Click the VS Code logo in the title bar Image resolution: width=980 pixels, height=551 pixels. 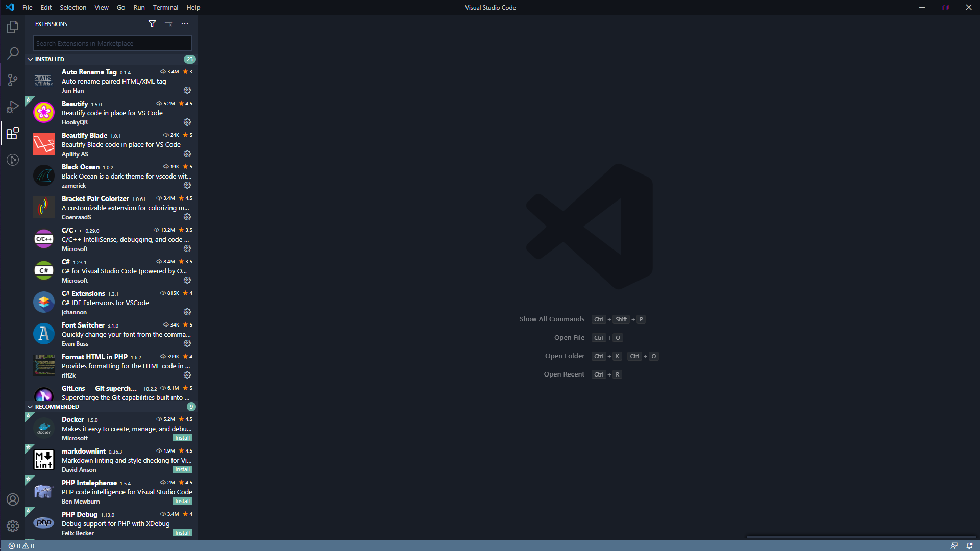(x=10, y=7)
